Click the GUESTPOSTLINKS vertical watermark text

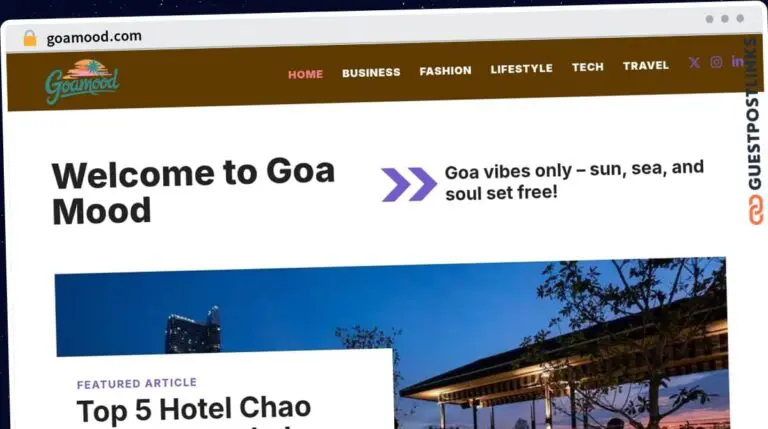coord(754,114)
